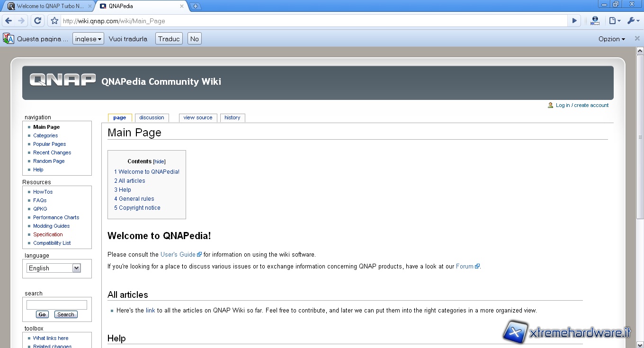This screenshot has width=644, height=348.
Task: Expand the inglese language dropdown
Action: tap(88, 39)
